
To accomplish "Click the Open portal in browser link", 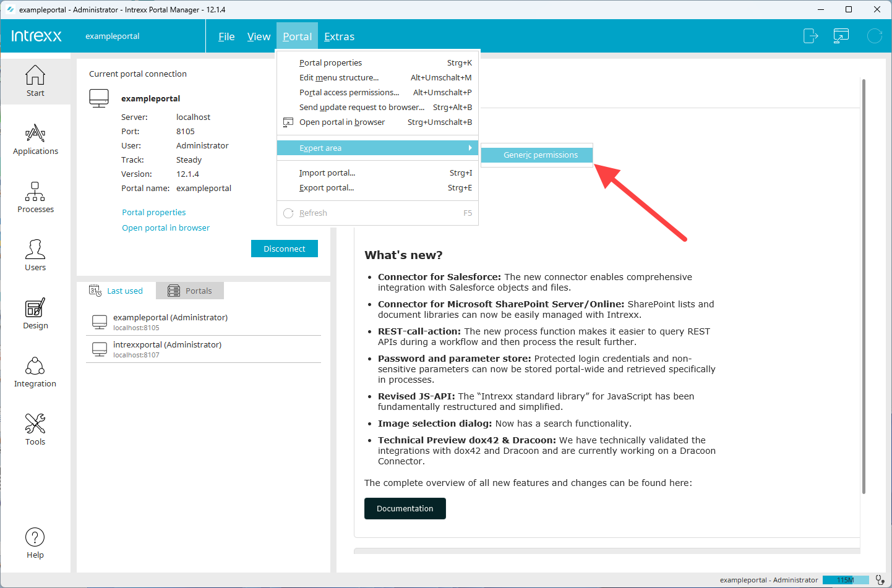I will pyautogui.click(x=166, y=228).
